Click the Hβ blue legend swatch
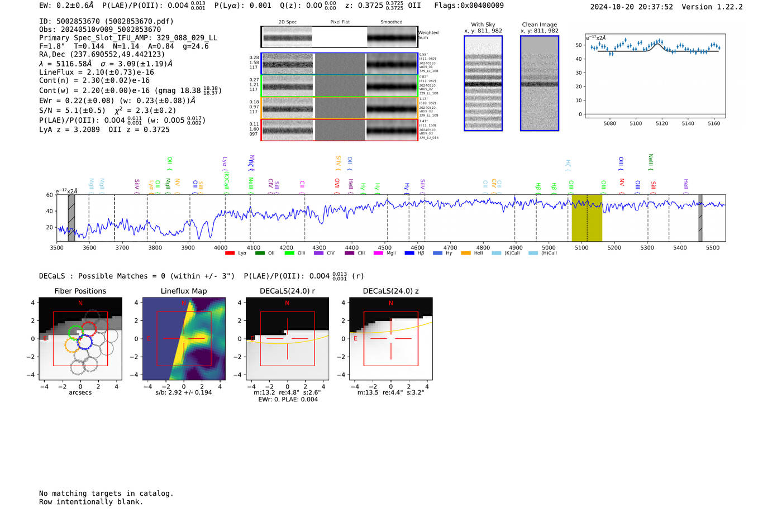This screenshot has height=532, width=782. 410,253
